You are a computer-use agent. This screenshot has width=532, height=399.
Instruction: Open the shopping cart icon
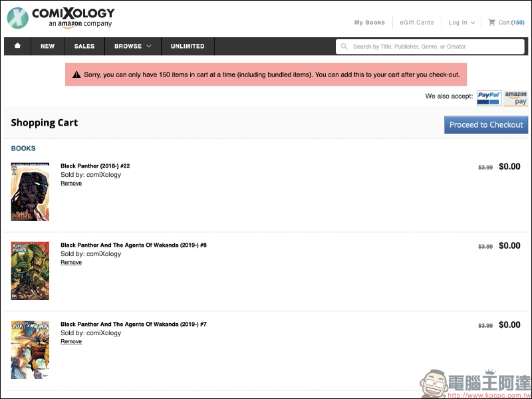pos(491,23)
